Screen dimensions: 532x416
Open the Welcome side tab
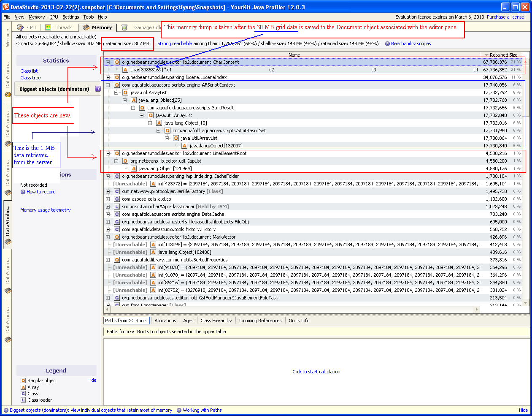pyautogui.click(x=7, y=38)
